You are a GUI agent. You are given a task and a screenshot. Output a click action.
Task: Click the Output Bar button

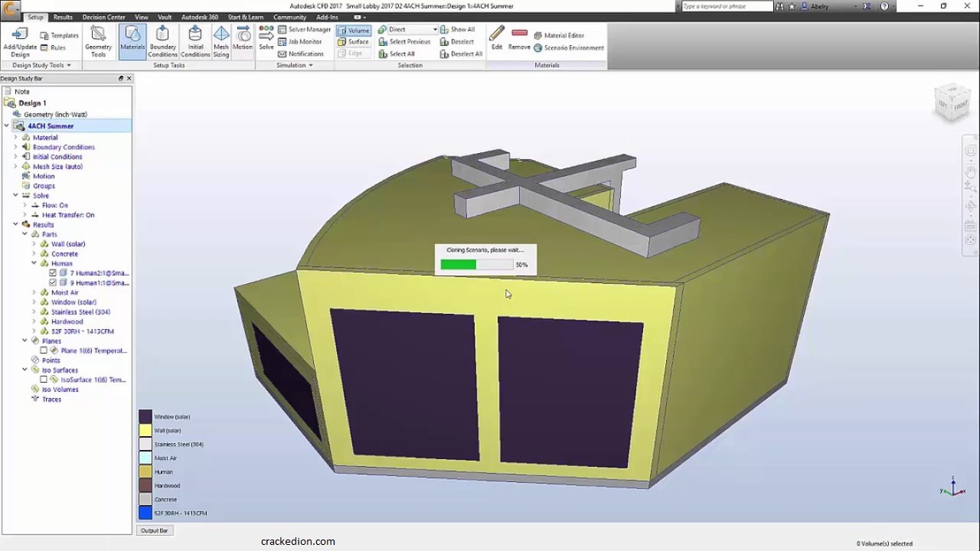click(154, 530)
